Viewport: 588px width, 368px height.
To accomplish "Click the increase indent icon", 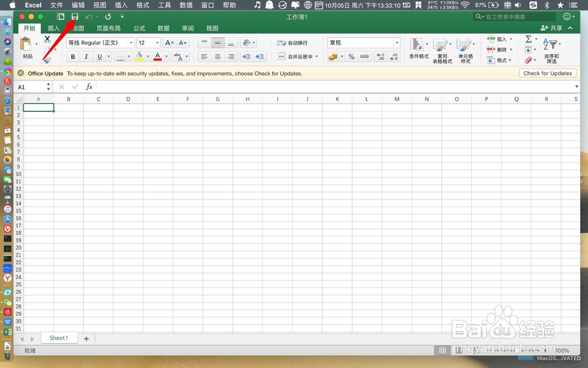I will [259, 57].
